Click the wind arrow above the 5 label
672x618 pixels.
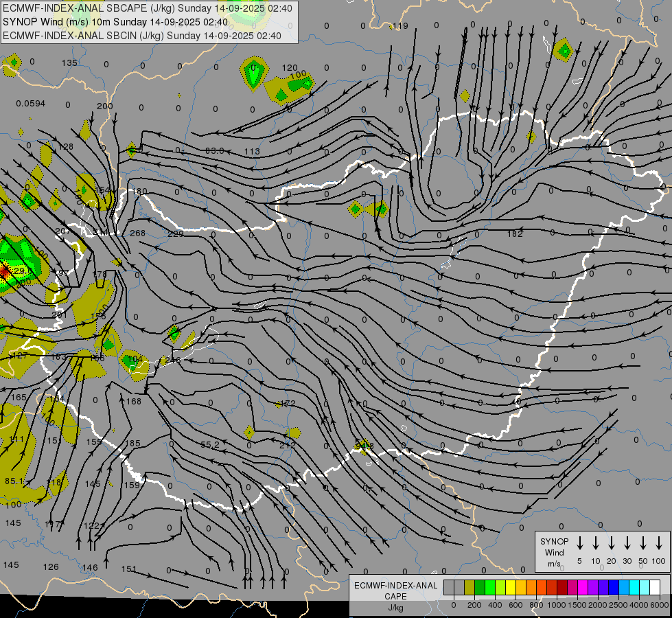(579, 543)
